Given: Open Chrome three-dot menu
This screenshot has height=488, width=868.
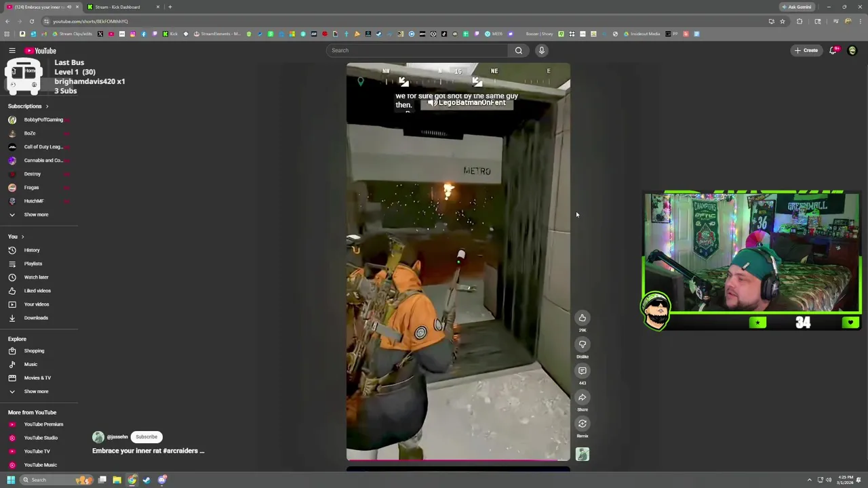Looking at the screenshot, I should pos(861,21).
